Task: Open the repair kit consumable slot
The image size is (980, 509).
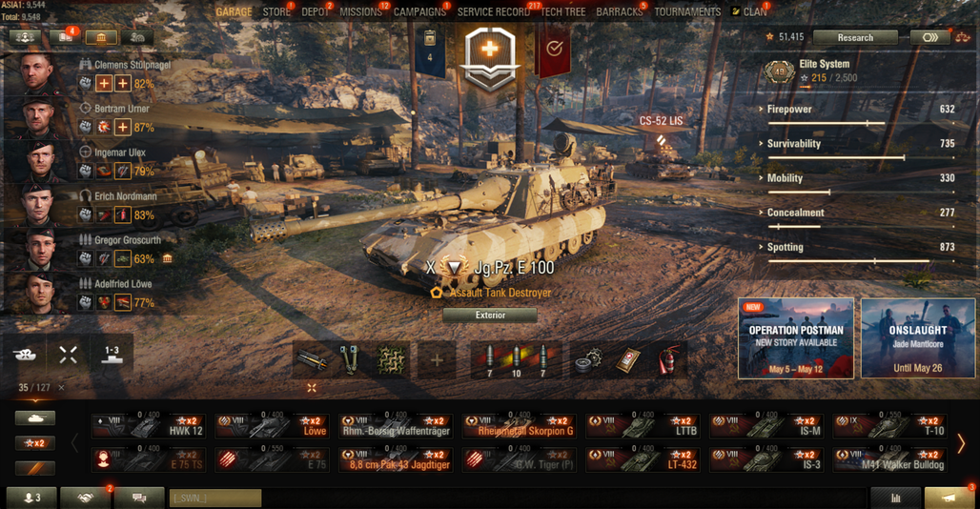Action: [587, 359]
